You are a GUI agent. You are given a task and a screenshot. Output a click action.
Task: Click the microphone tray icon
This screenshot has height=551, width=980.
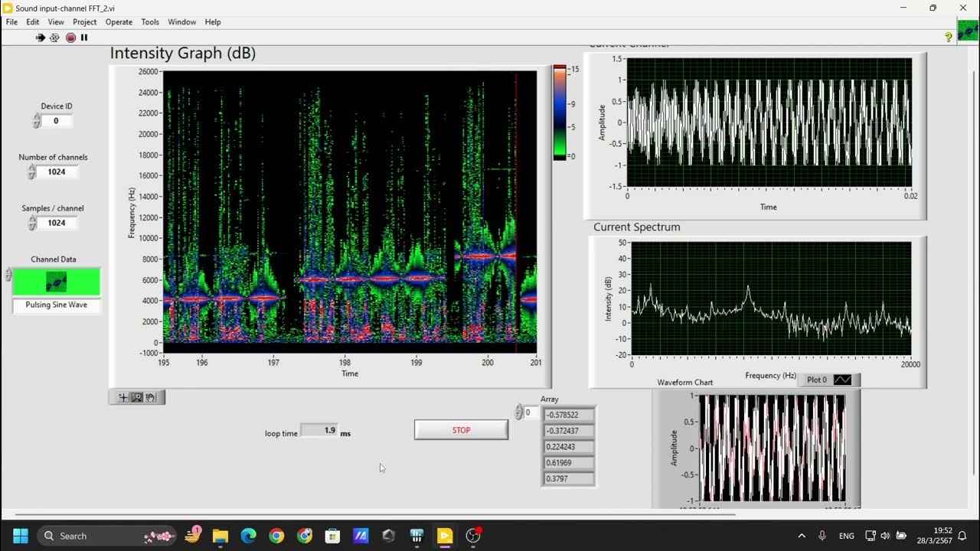822,536
